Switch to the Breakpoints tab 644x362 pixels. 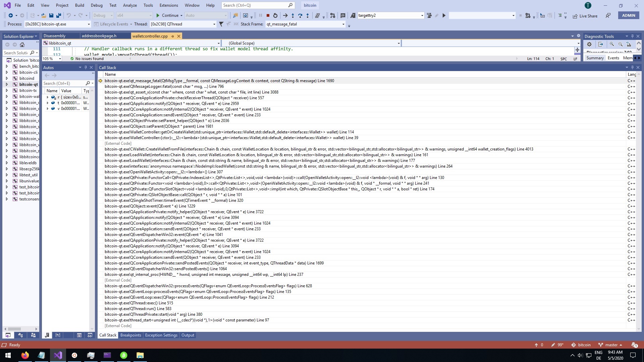(x=130, y=335)
